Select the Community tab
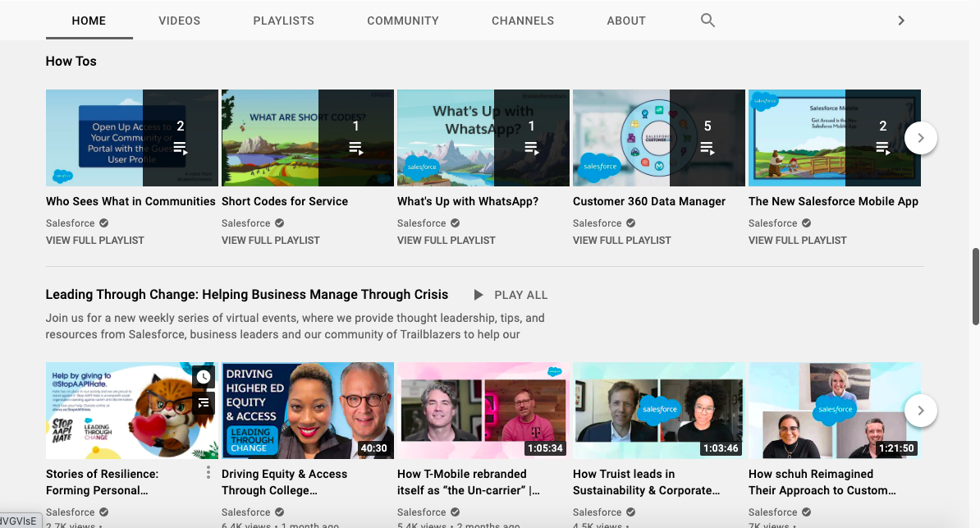 click(403, 21)
